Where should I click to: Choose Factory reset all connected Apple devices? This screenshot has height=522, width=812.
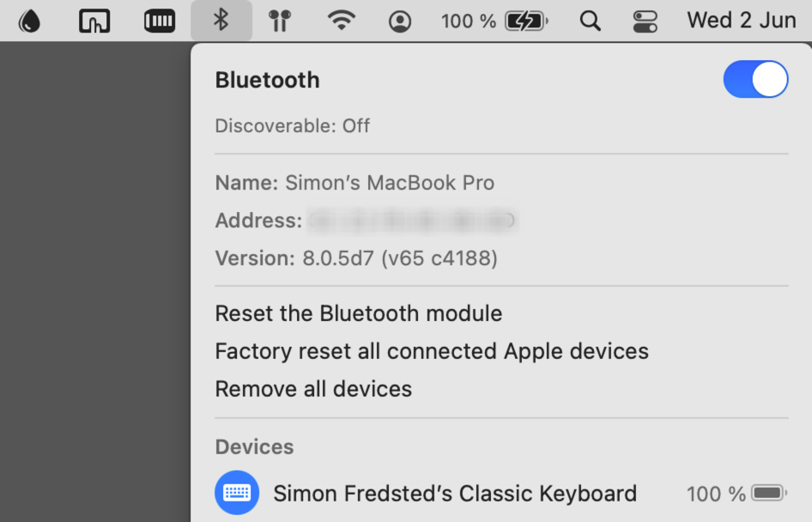[431, 351]
